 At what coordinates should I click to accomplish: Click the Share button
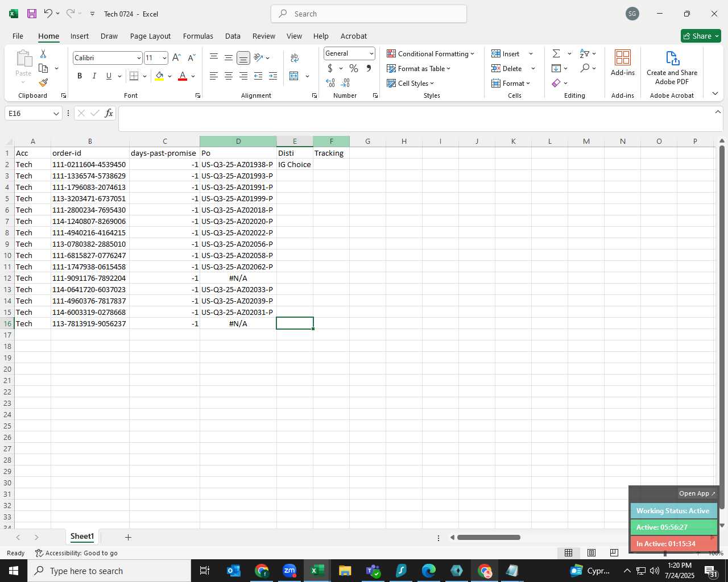pos(701,36)
